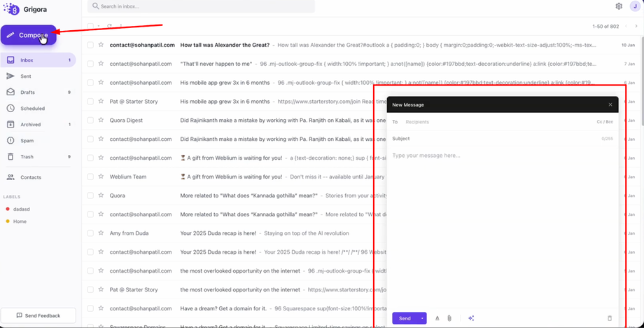Click the Grigora logo icon
The height and width of the screenshot is (328, 644).
tap(11, 8)
